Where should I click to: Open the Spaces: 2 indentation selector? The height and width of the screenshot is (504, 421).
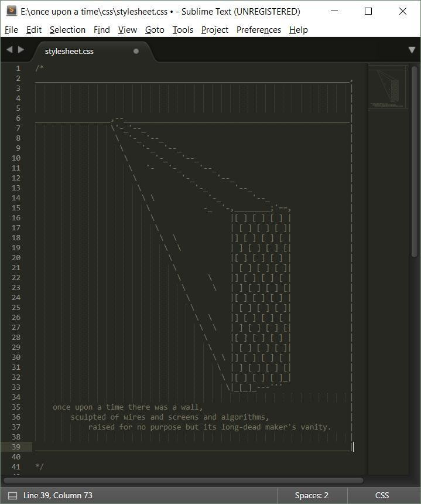(312, 495)
